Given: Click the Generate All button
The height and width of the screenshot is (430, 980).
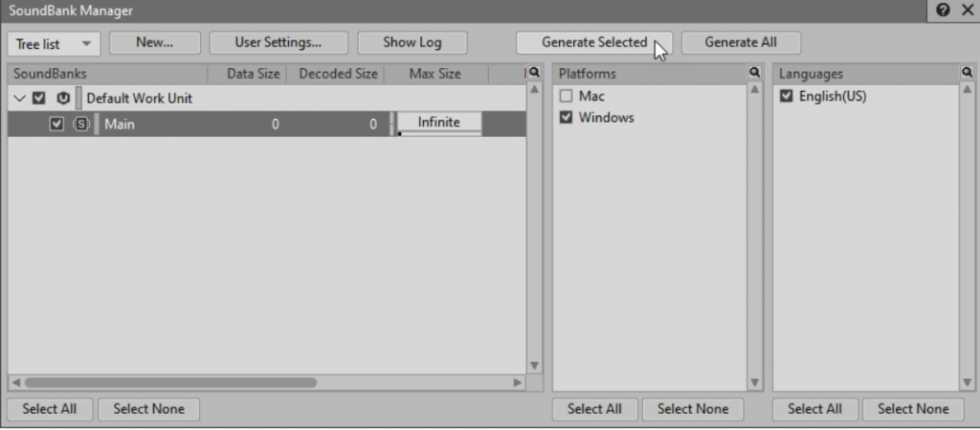Looking at the screenshot, I should [741, 43].
